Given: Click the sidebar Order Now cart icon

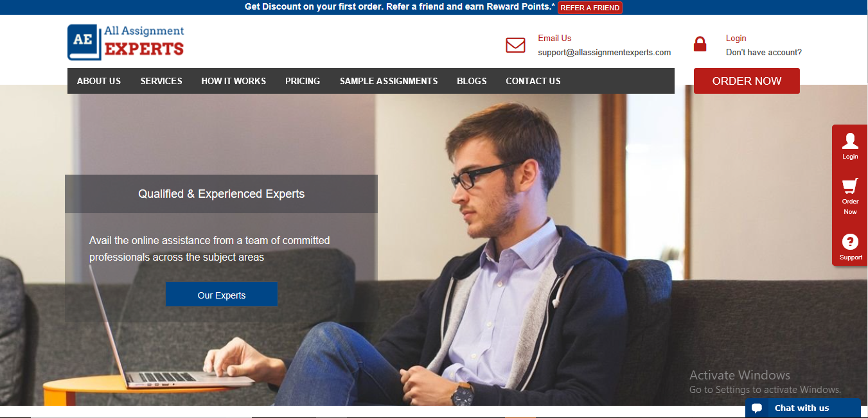Looking at the screenshot, I should coord(850,186).
